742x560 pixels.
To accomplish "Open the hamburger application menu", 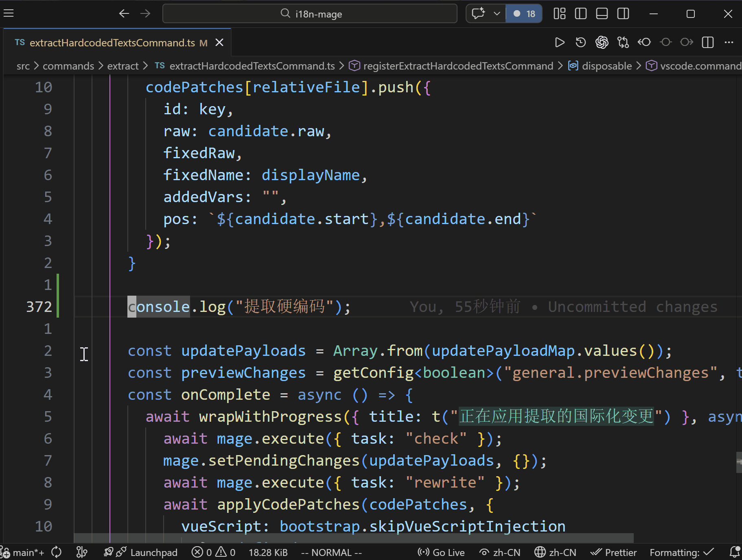I will (x=9, y=13).
